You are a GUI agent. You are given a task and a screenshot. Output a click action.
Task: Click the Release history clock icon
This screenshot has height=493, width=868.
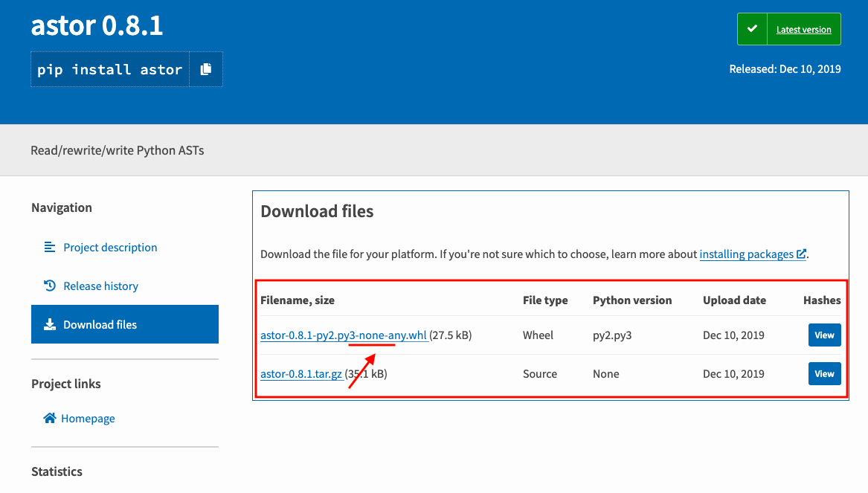point(50,286)
